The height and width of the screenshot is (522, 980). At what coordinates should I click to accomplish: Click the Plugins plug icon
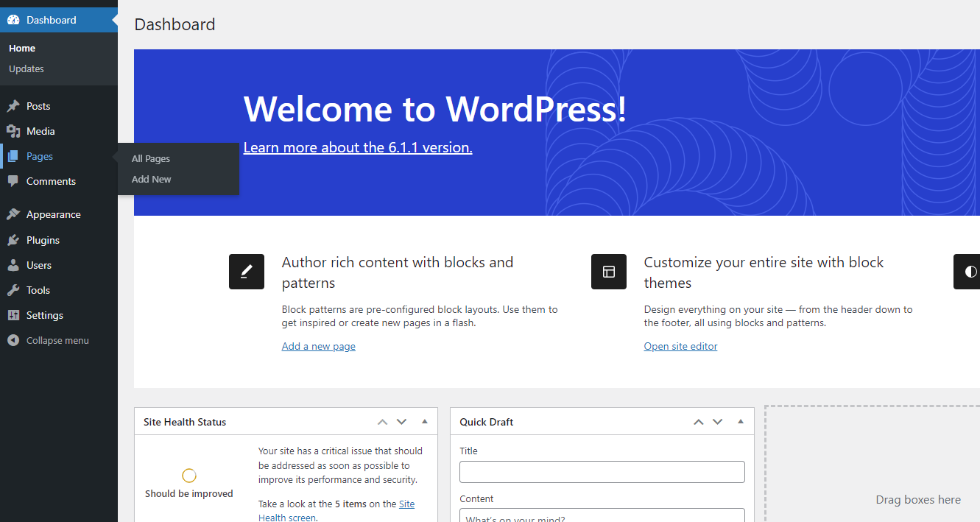coord(13,240)
